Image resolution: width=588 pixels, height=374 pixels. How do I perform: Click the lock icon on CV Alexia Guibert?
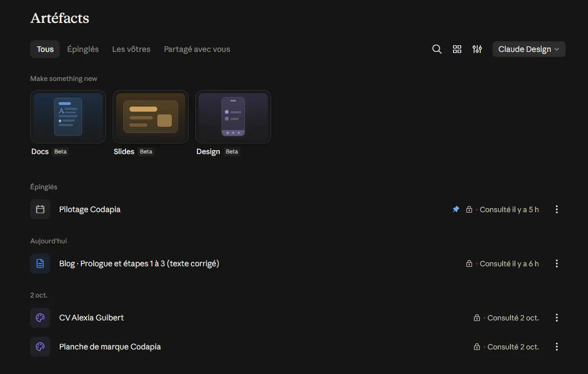pos(476,318)
